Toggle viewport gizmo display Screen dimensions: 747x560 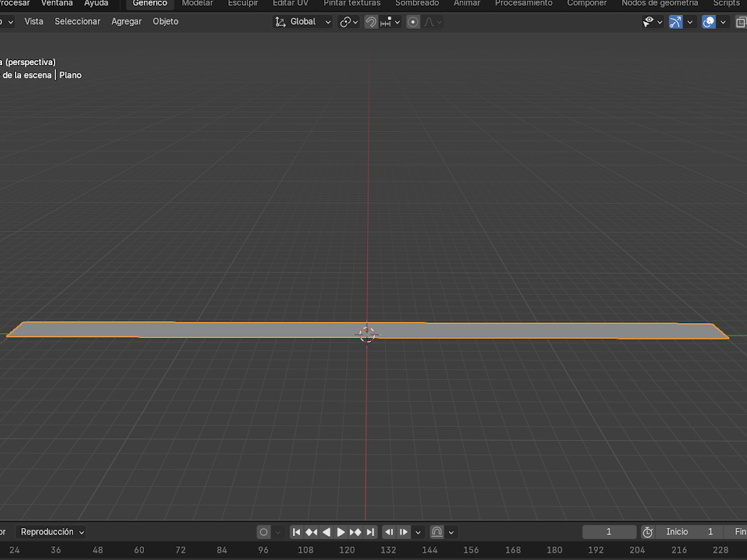675,22
